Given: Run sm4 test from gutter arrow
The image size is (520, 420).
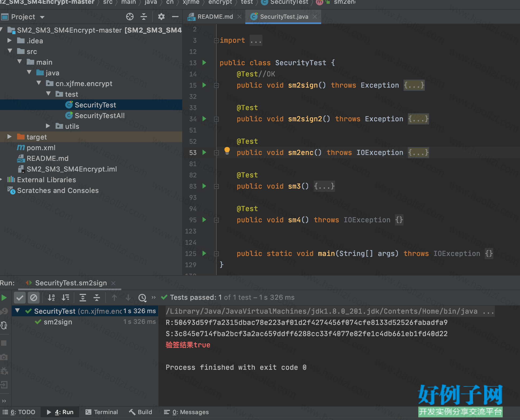Looking at the screenshot, I should [204, 220].
